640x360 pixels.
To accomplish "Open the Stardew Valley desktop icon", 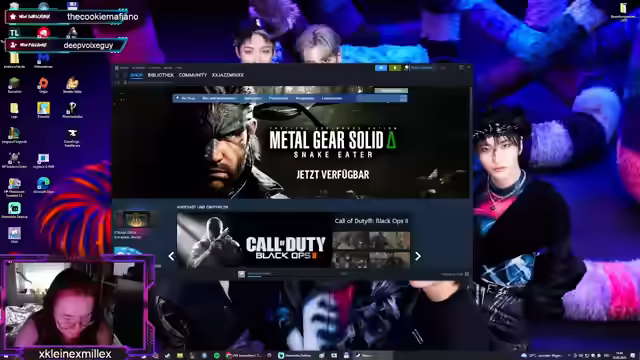I will click(x=72, y=84).
